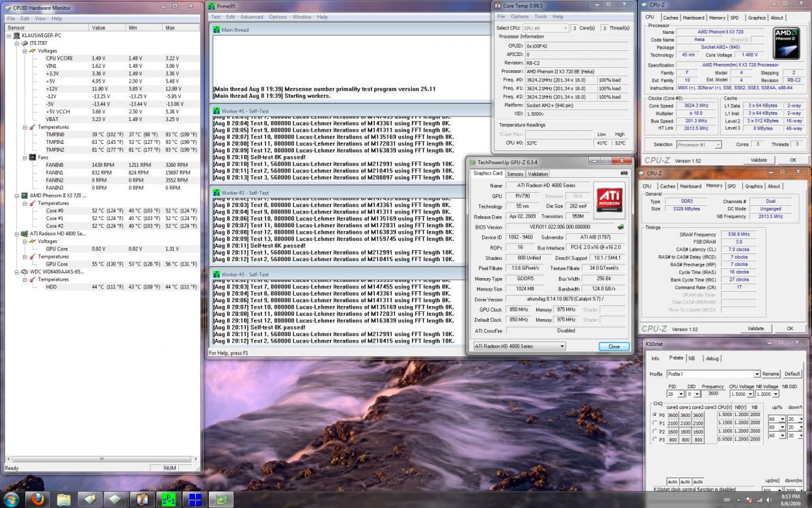Viewport: 812px width, 508px height.
Task: Click the Close button in GPU-Z
Action: coord(614,346)
